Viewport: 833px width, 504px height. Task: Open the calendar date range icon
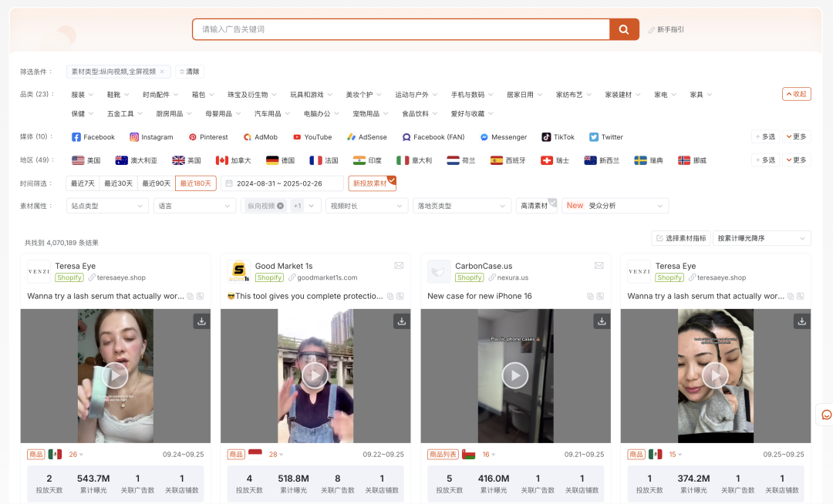coord(229,183)
